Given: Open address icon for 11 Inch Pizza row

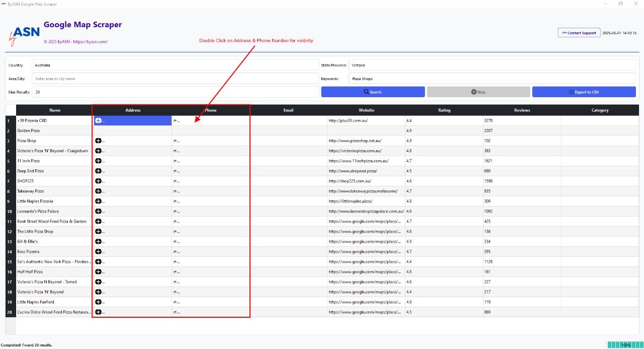Looking at the screenshot, I should pos(98,161).
